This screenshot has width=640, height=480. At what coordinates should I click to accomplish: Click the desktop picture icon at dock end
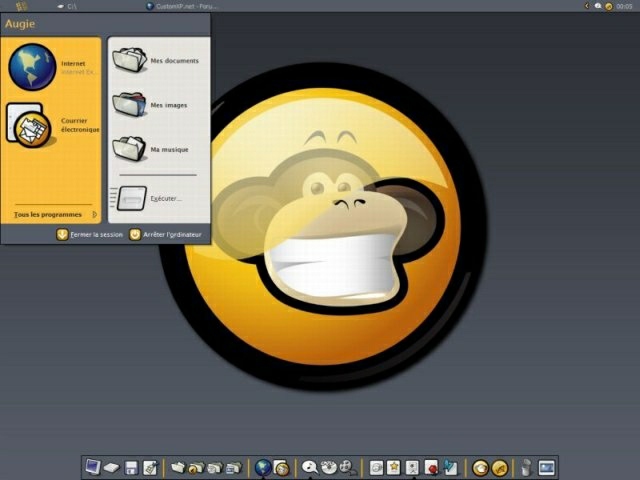(x=547, y=468)
